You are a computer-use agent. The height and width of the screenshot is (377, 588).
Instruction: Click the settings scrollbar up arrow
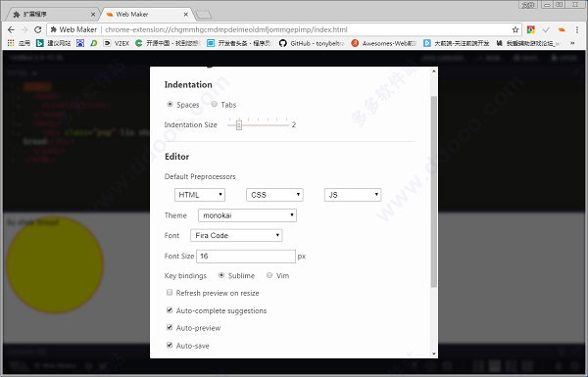point(434,71)
